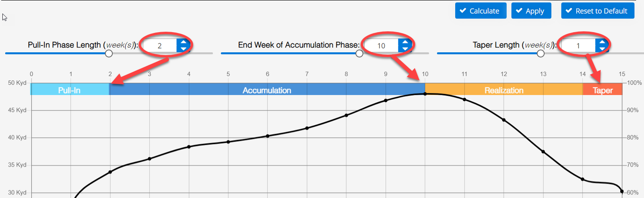Viewport: 644px width, 198px height.
Task: Increase End Week of Accumulation Phase value
Action: (405, 42)
